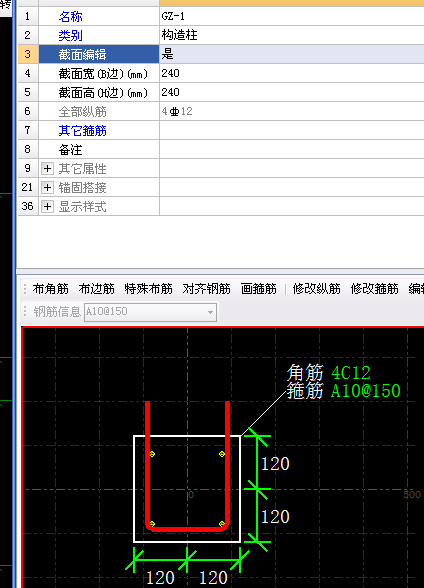
Task: Select the 截面编辑 property row
Action: click(x=99, y=54)
